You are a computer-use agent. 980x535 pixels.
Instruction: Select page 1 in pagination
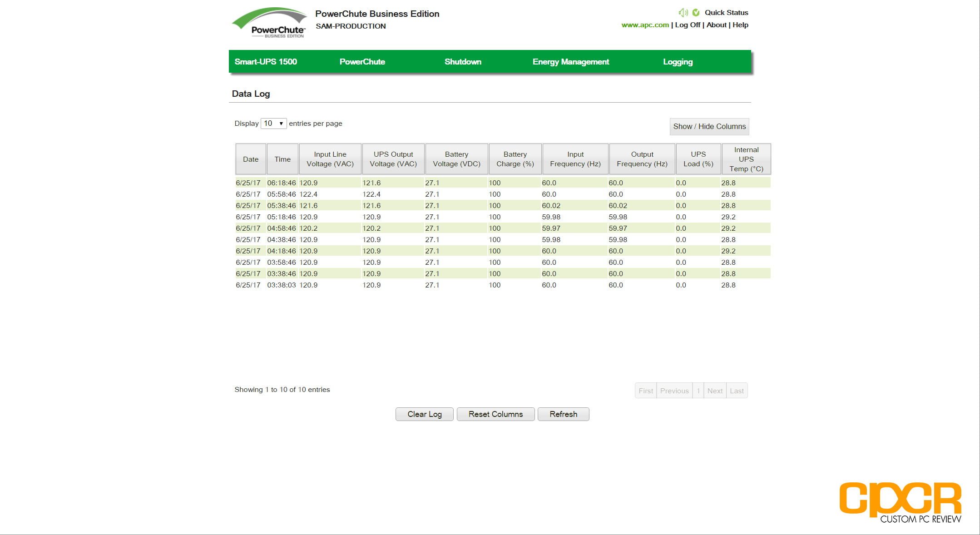(x=698, y=391)
